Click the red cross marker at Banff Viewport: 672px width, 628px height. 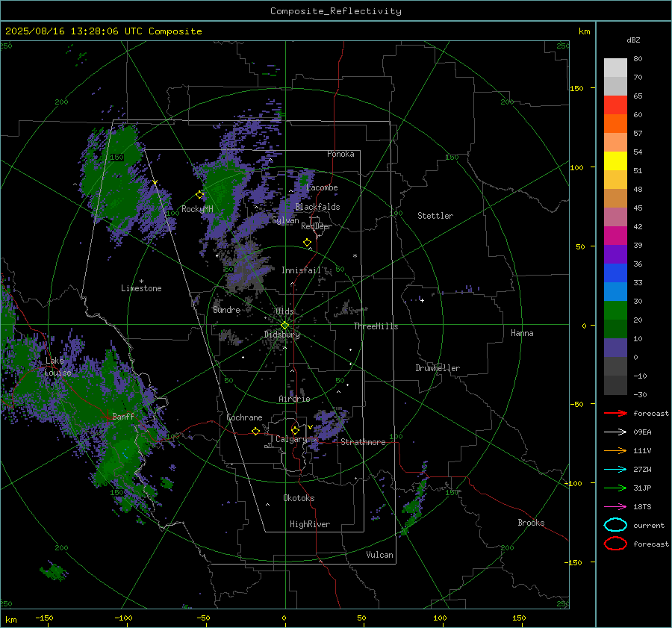(x=107, y=416)
